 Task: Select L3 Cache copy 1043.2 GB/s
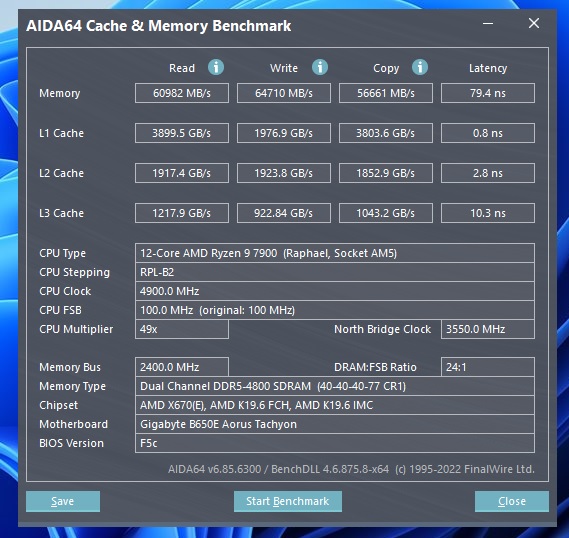(x=386, y=213)
